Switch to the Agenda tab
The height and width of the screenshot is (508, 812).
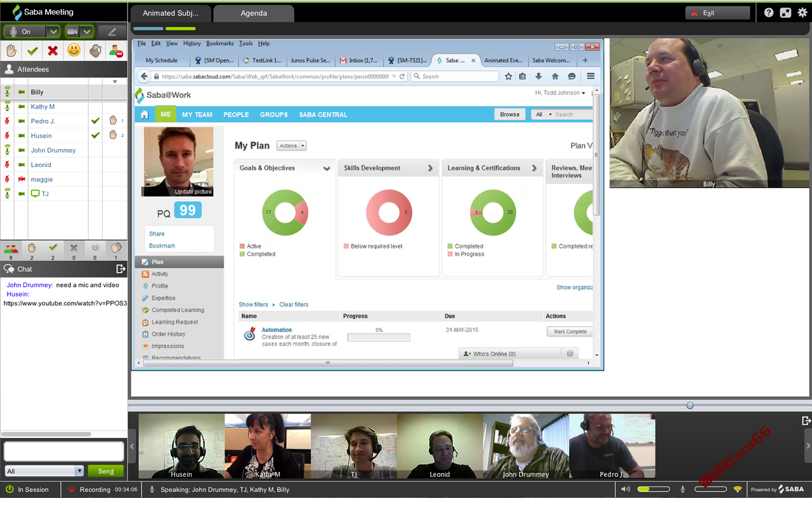(254, 13)
